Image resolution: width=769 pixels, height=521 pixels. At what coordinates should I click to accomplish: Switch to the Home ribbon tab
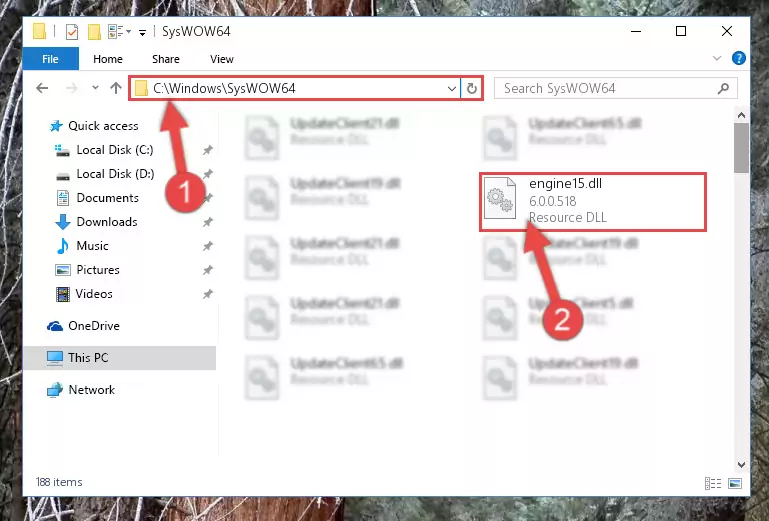click(x=108, y=59)
